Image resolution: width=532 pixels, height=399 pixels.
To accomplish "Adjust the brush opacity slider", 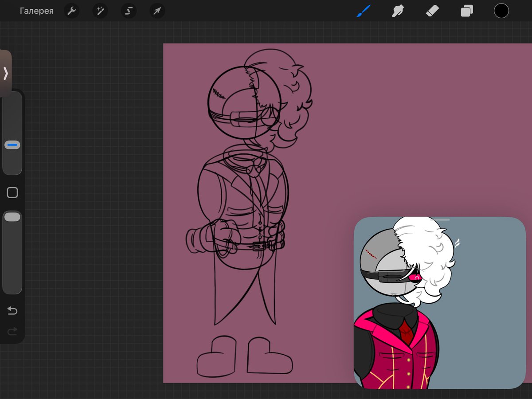I will [12, 216].
